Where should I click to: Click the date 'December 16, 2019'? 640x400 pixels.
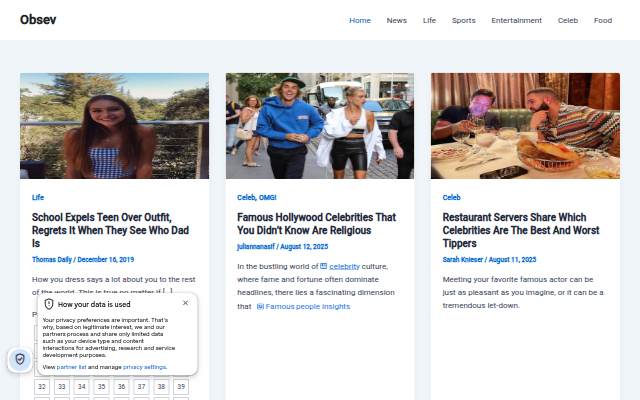(x=106, y=260)
